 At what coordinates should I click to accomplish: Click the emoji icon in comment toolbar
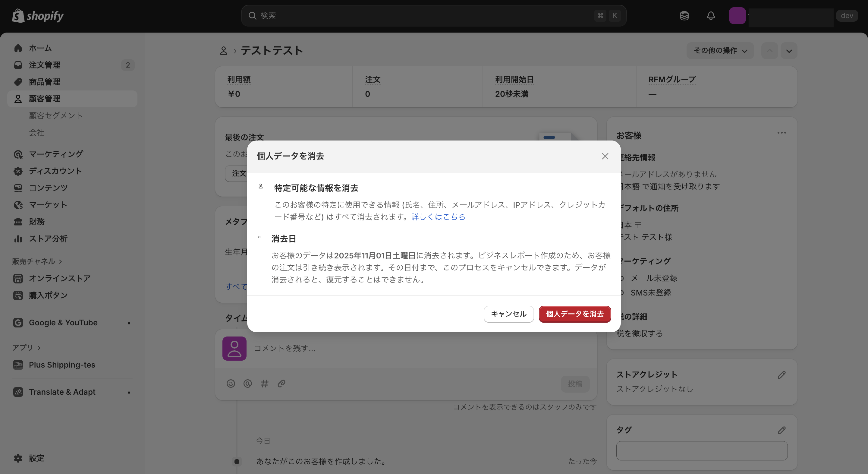[231, 384]
